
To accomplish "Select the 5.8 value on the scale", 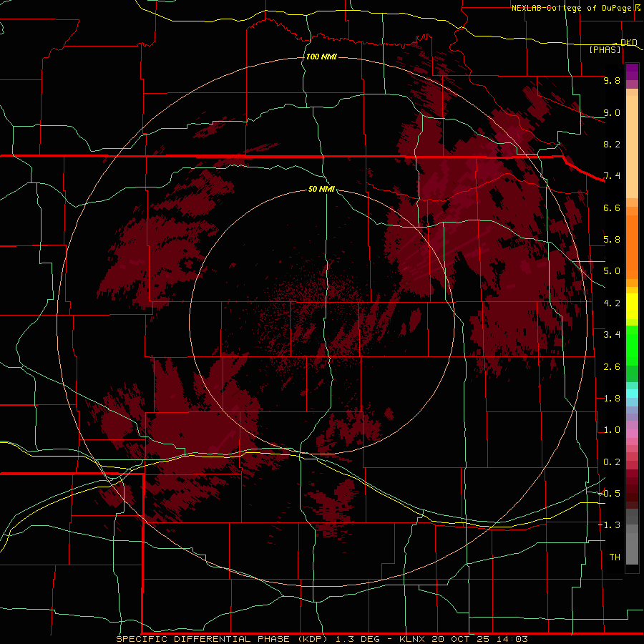I will pyautogui.click(x=612, y=240).
